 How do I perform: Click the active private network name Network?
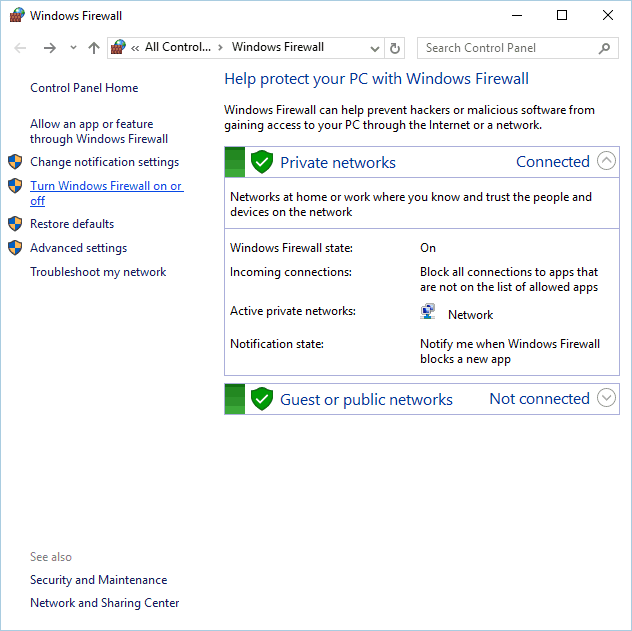click(470, 315)
